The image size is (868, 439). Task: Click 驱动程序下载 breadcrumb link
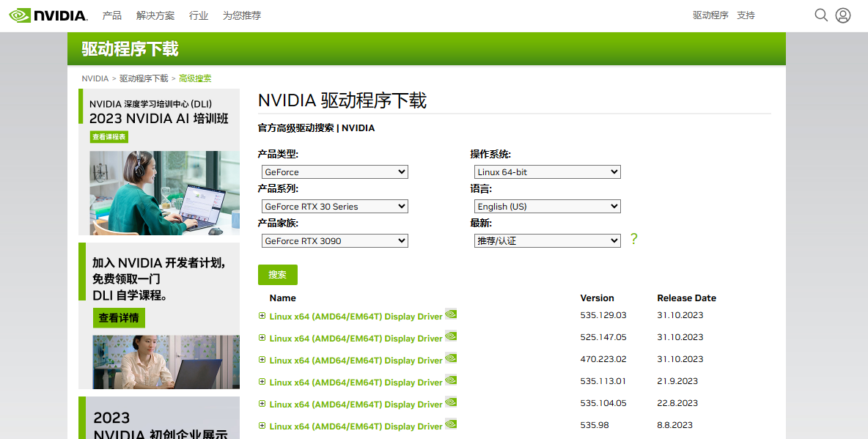[x=144, y=78]
